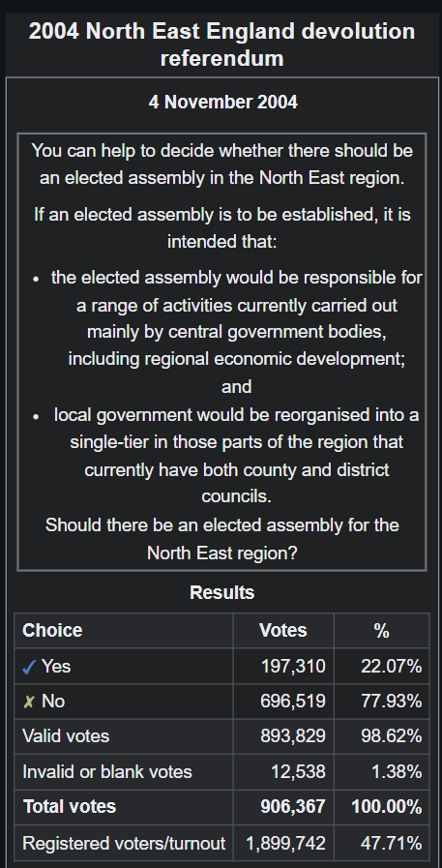Click the first bullet about elected assembly

[237, 332]
